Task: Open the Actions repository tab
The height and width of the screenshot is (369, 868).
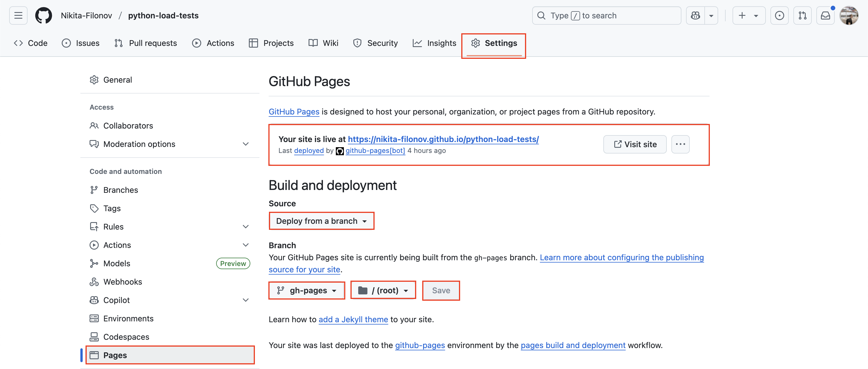Action: pyautogui.click(x=213, y=43)
